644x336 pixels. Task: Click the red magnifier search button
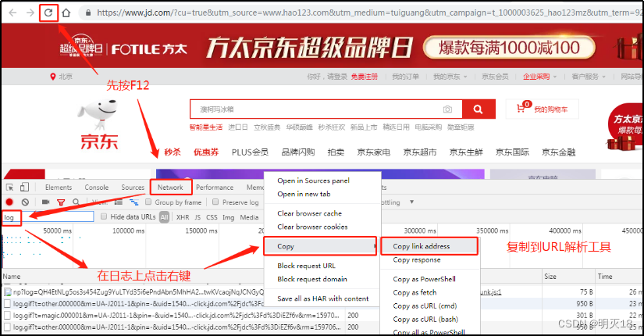tap(479, 109)
